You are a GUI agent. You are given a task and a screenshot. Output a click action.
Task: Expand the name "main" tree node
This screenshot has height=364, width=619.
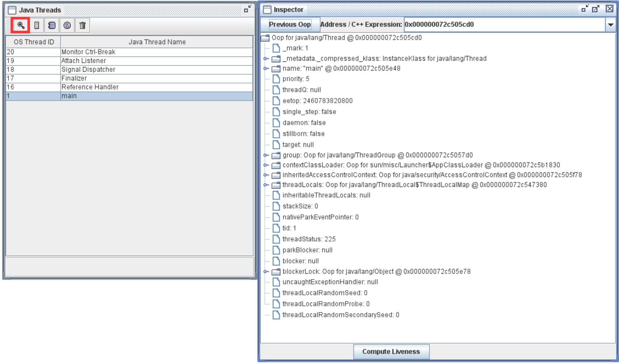[266, 68]
